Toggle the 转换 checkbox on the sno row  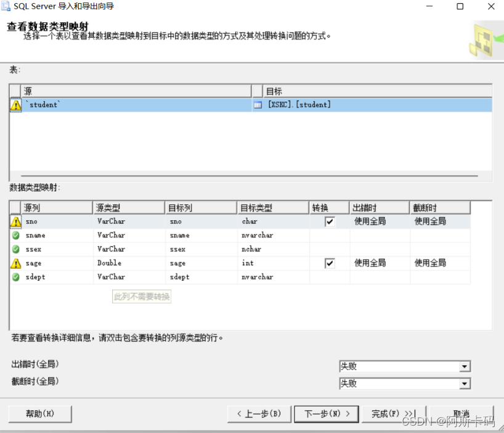click(x=330, y=221)
